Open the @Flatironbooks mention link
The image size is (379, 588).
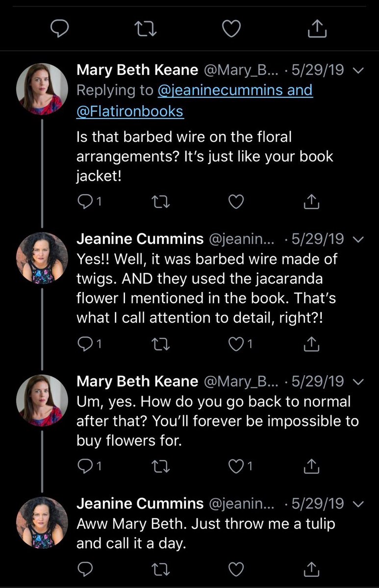click(130, 112)
